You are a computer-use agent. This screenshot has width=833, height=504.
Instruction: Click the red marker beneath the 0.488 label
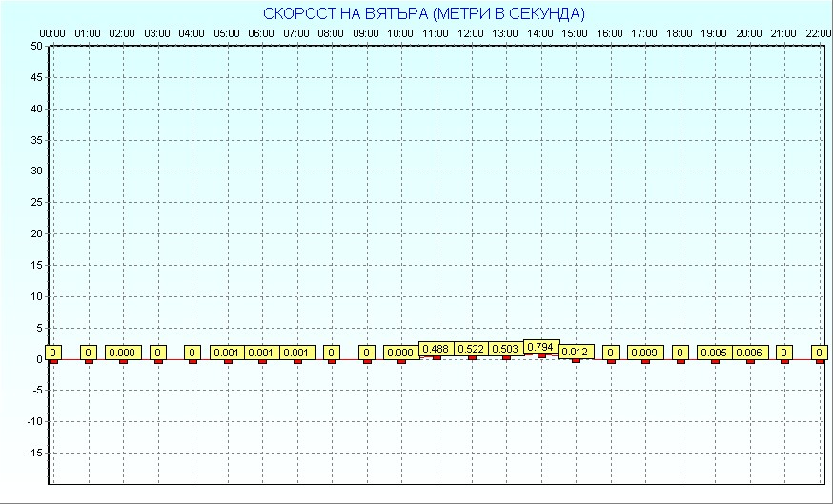pyautogui.click(x=437, y=357)
